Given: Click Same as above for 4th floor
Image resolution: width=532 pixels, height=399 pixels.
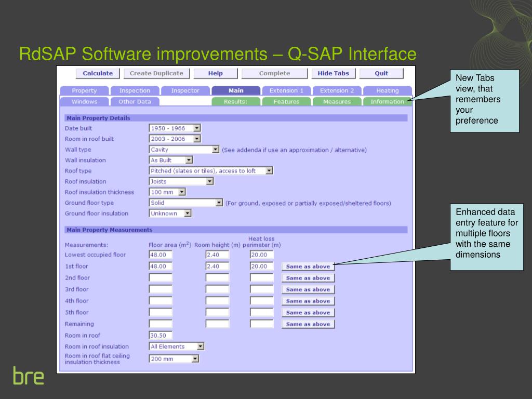Looking at the screenshot, I should point(308,301).
